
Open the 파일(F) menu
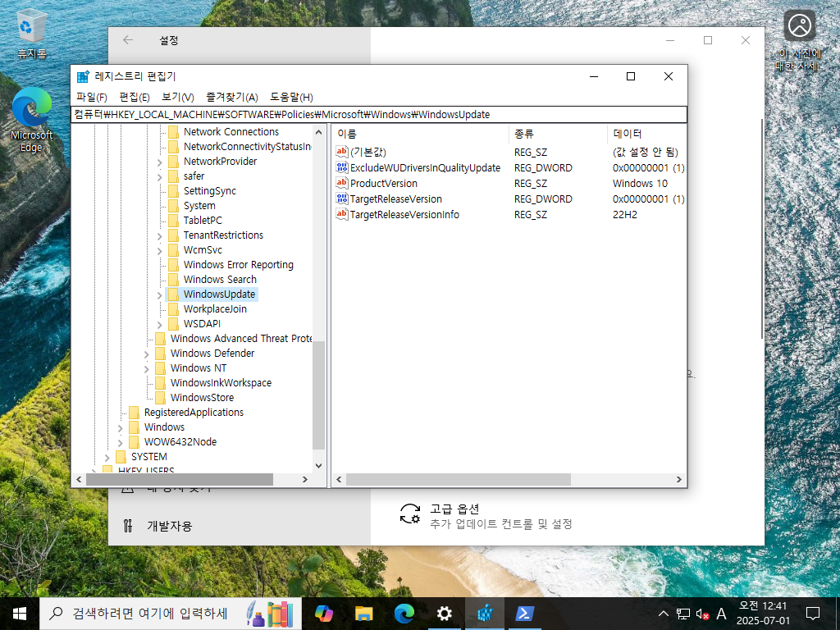(92, 97)
